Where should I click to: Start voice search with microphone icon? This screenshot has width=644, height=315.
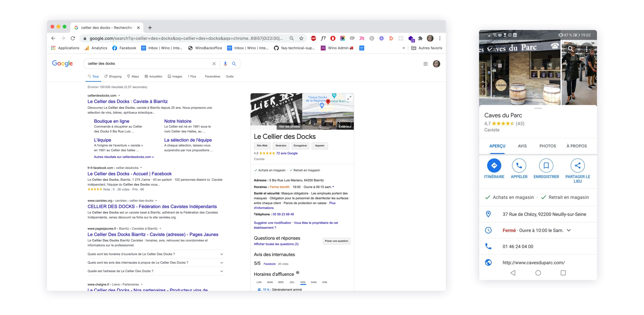[225, 63]
